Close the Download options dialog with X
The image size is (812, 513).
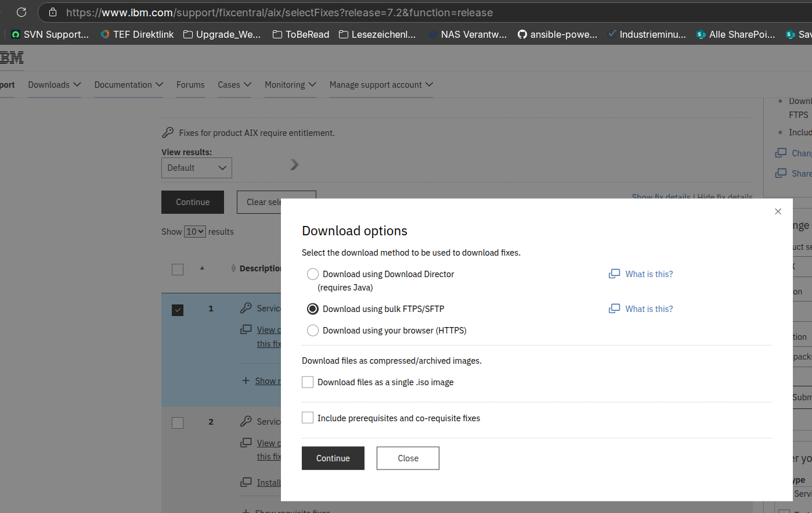(x=778, y=211)
